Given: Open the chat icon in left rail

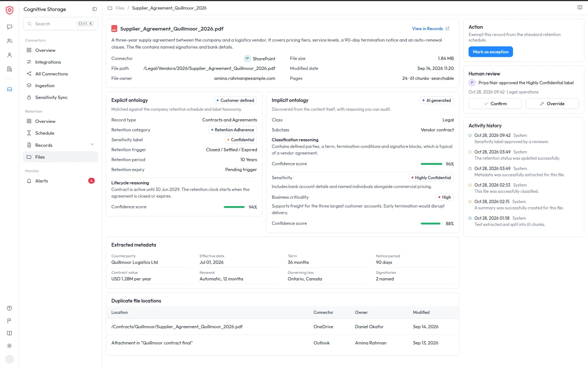Looking at the screenshot, I should pyautogui.click(x=10, y=27).
